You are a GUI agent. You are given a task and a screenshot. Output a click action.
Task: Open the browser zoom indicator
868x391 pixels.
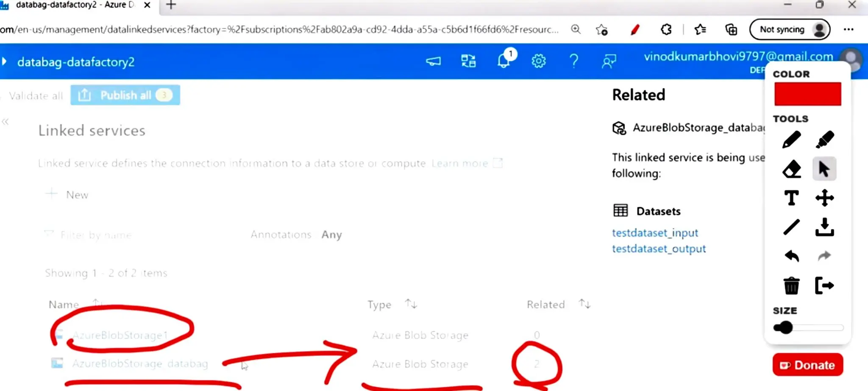(x=576, y=30)
